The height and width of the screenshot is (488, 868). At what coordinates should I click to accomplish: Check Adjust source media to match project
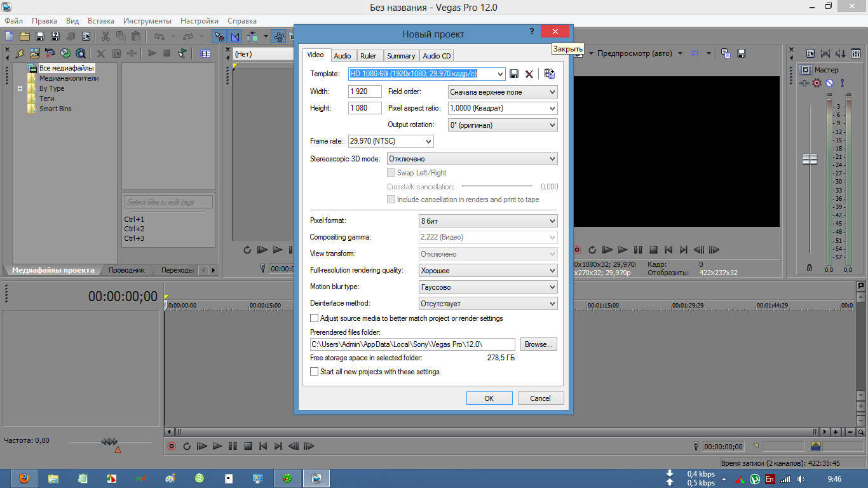315,318
